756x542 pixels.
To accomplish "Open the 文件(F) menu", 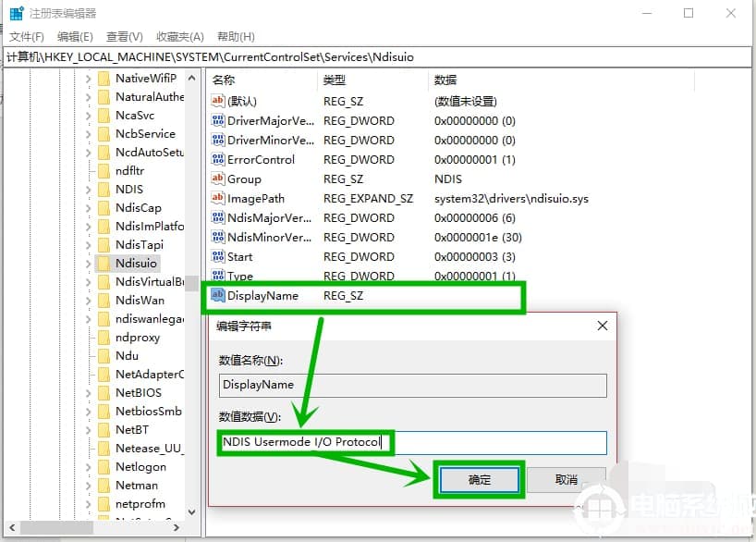I will [27, 37].
